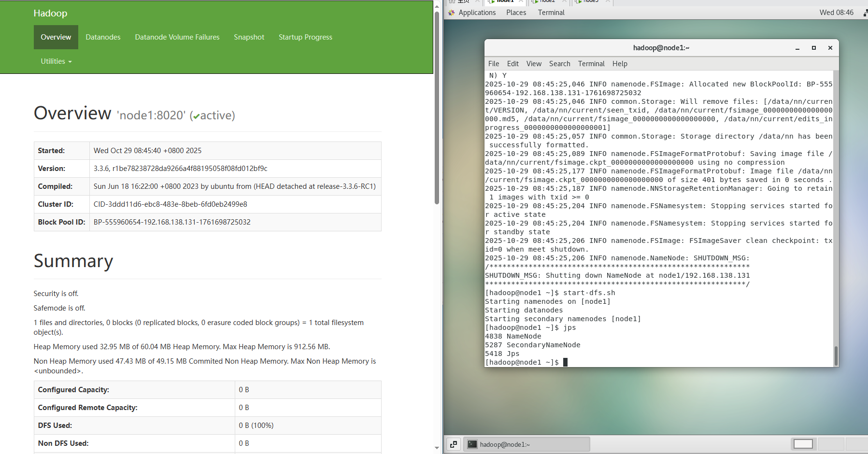Click the 'Security is off.' text
This screenshot has width=868, height=454.
click(56, 294)
